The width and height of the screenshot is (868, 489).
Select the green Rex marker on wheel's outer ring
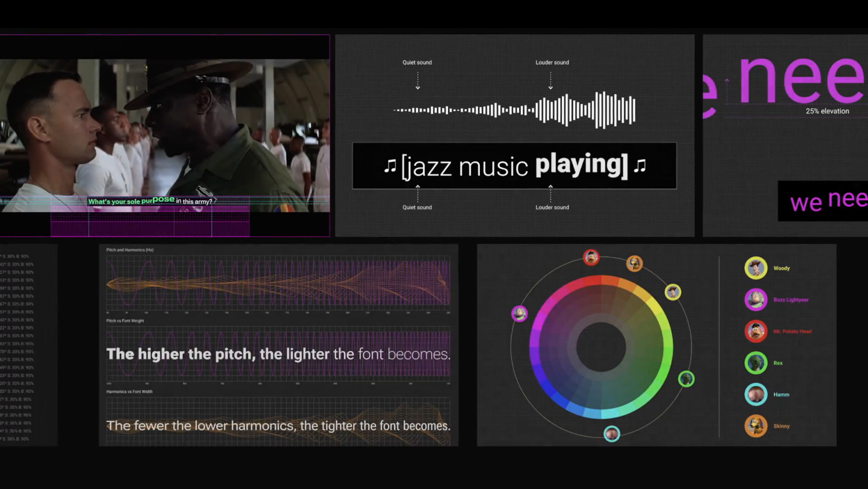686,379
